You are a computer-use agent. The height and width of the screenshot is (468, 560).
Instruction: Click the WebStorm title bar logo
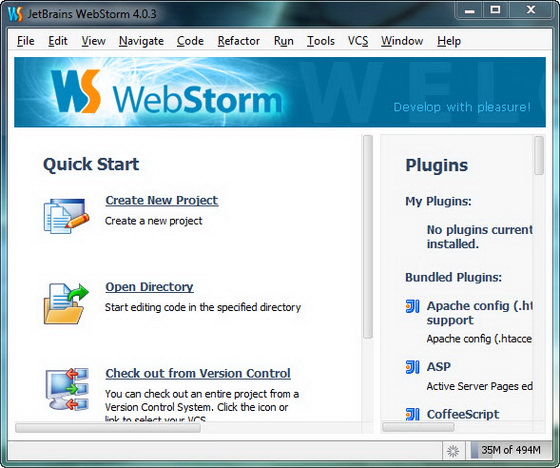[15, 14]
